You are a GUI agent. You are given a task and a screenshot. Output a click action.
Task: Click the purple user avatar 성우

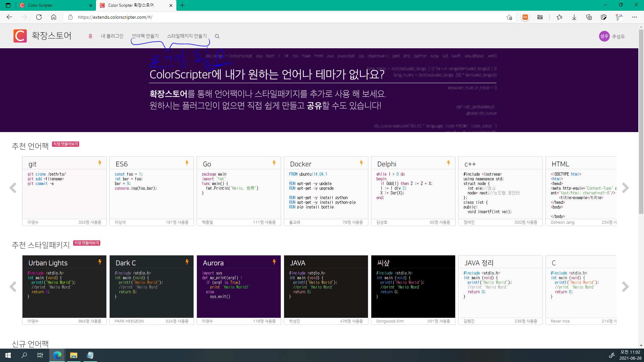(x=604, y=36)
